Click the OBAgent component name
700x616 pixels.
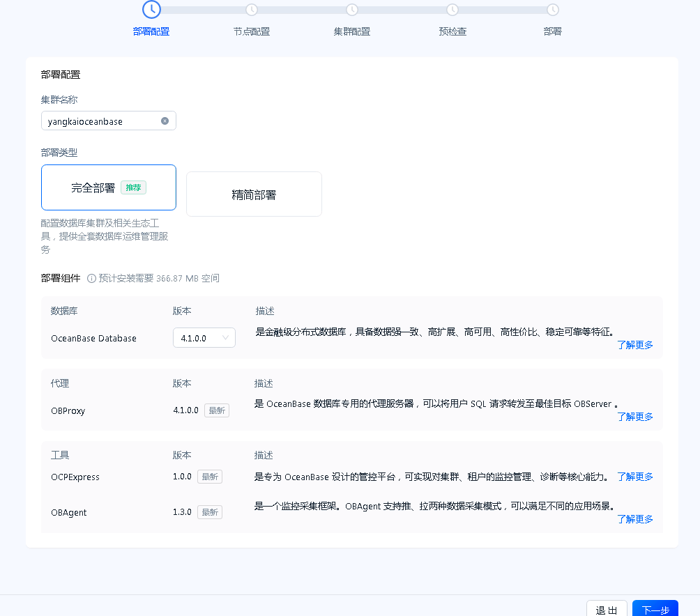(x=69, y=512)
